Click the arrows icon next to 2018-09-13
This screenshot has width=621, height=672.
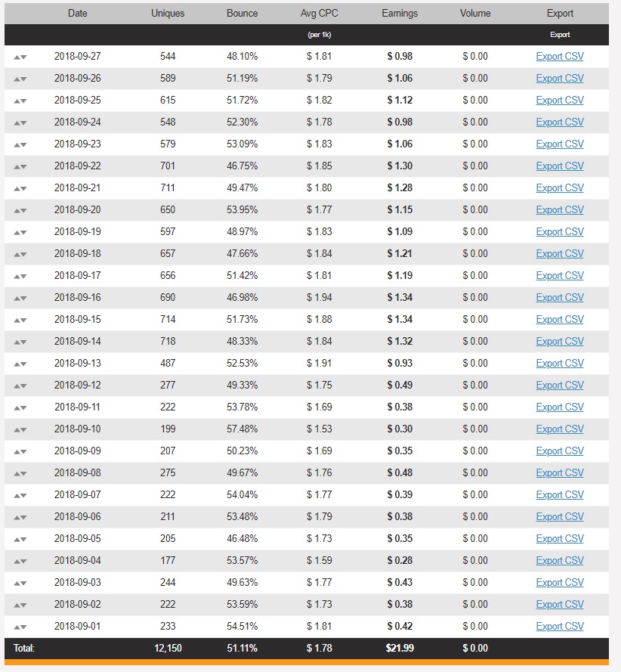20,364
